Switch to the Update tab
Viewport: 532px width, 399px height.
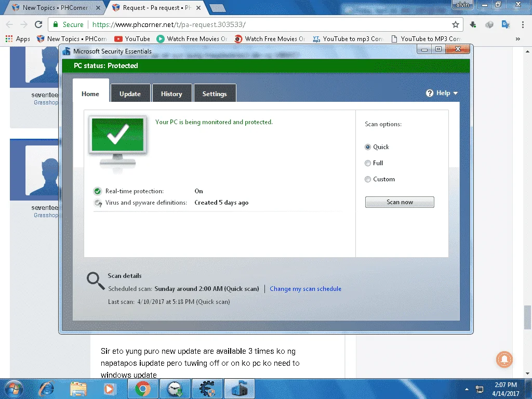pos(130,94)
